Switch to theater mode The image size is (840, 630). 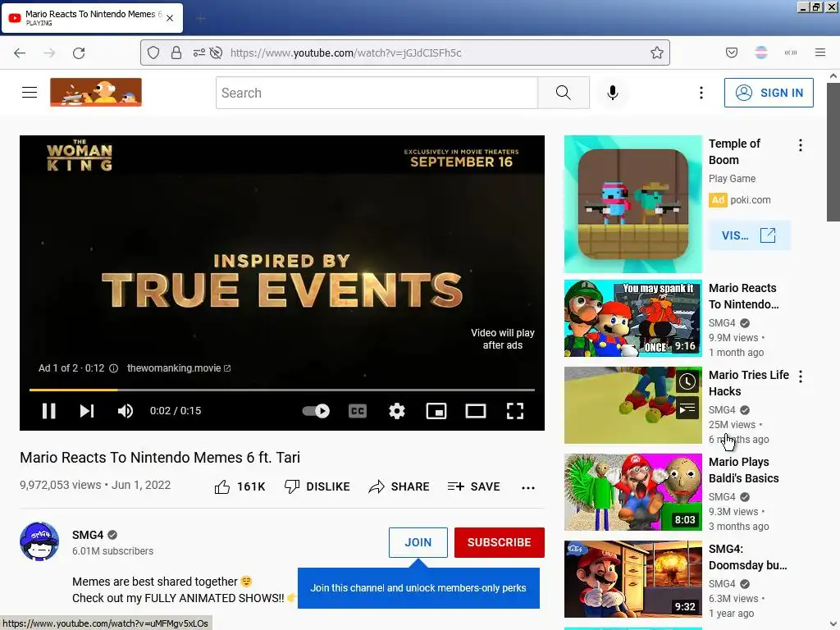click(476, 411)
